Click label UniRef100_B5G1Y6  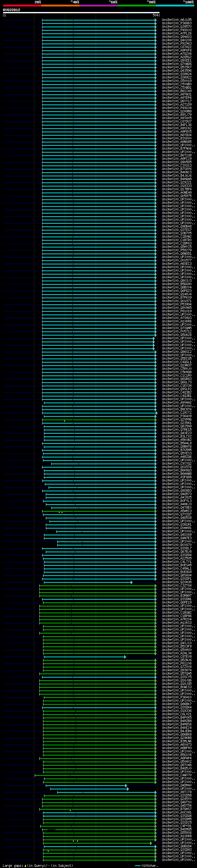pos(177,755)
